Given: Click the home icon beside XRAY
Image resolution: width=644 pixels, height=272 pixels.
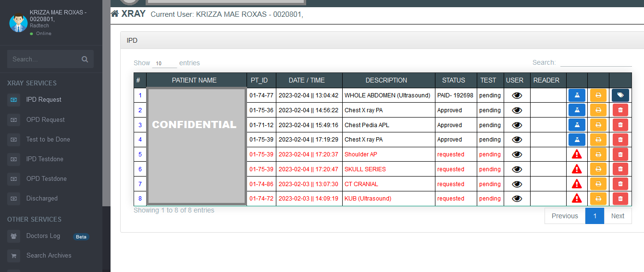Looking at the screenshot, I should click(115, 13).
